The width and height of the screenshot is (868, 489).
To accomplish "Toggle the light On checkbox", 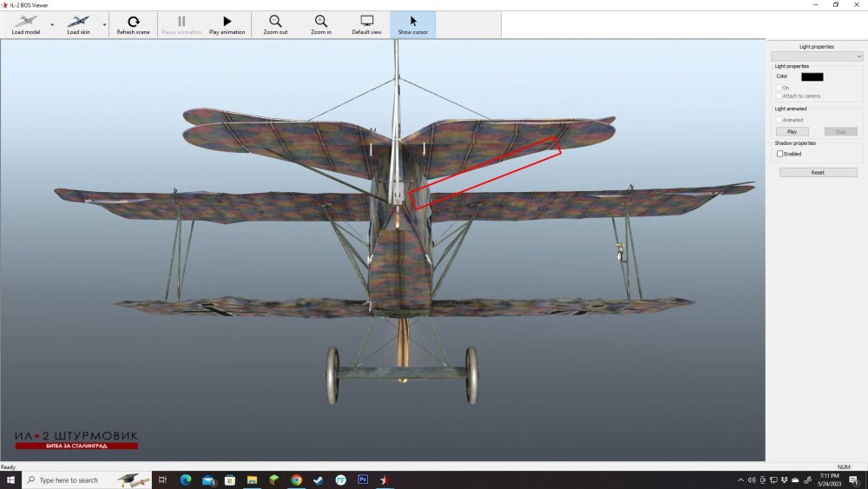I will tap(779, 88).
